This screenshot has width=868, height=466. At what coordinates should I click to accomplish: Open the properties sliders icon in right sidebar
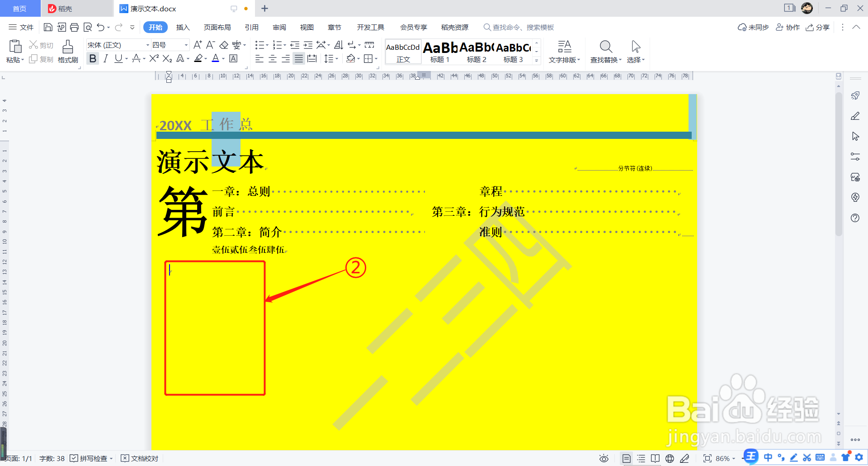coord(855,157)
